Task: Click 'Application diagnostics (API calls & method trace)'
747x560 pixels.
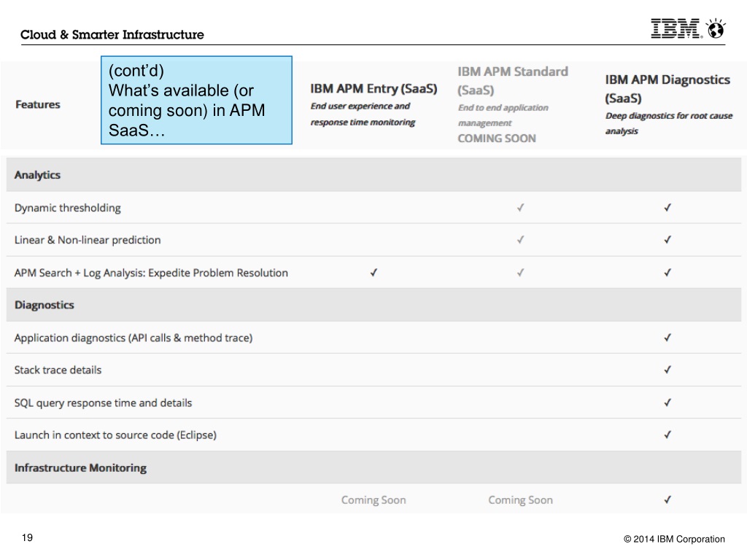Action: 133,338
